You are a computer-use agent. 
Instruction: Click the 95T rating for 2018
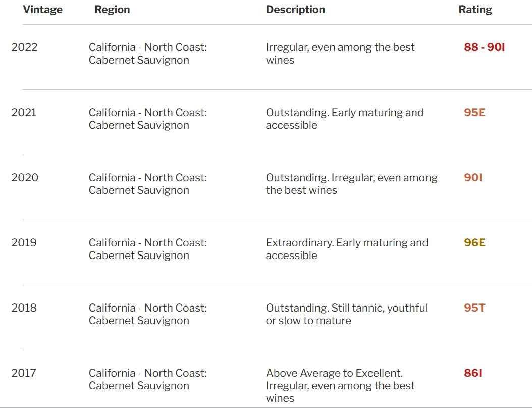(474, 308)
